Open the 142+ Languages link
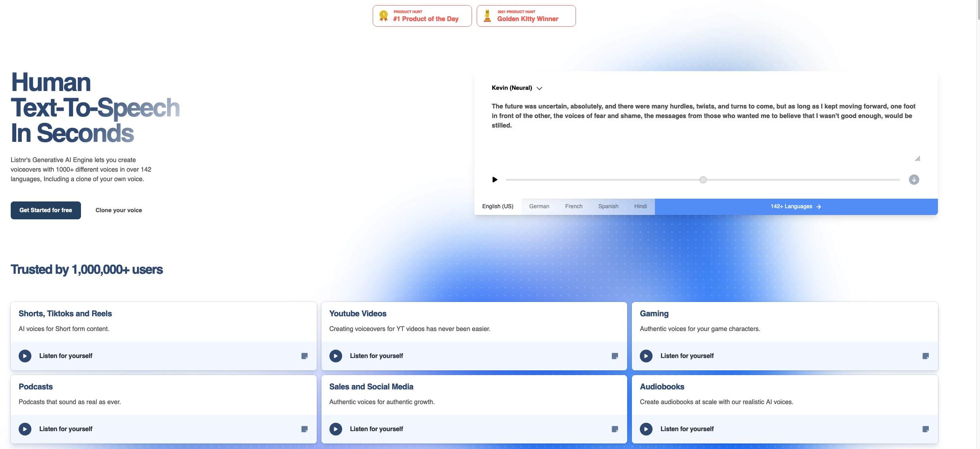This screenshot has height=449, width=980. pos(796,207)
